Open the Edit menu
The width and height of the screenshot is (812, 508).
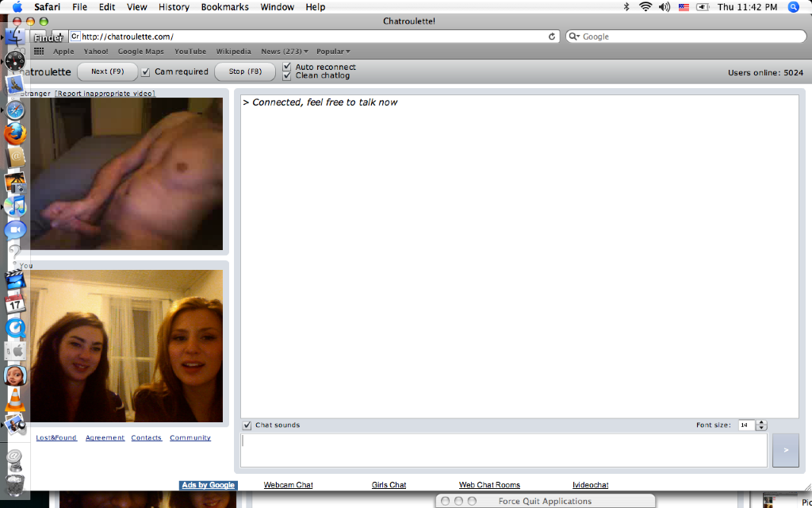[107, 6]
